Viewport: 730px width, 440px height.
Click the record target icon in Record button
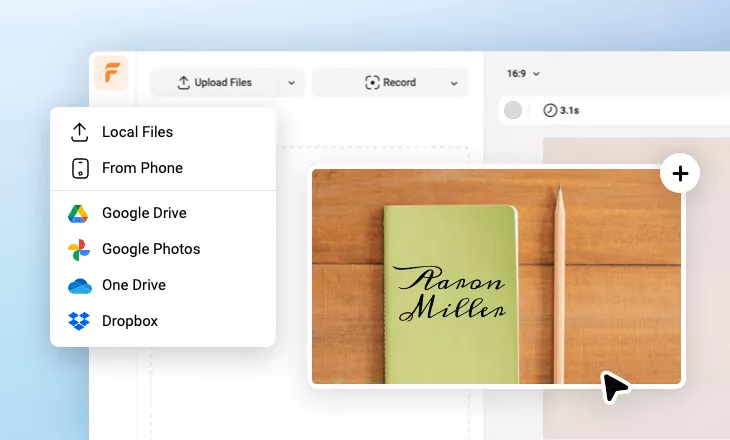(372, 82)
